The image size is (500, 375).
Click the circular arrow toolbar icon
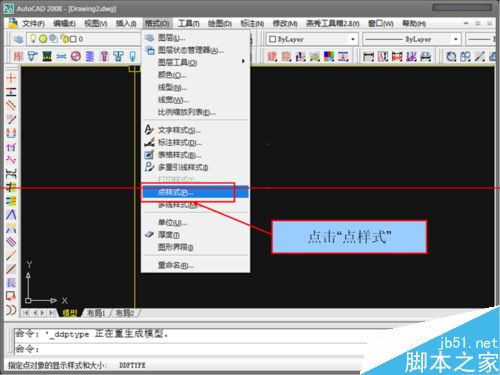coord(451,56)
